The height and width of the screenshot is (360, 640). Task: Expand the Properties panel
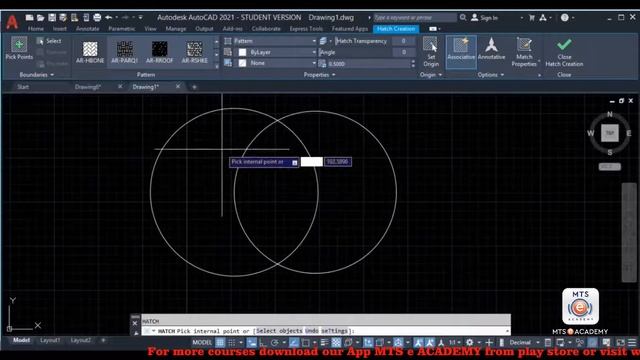(x=319, y=75)
